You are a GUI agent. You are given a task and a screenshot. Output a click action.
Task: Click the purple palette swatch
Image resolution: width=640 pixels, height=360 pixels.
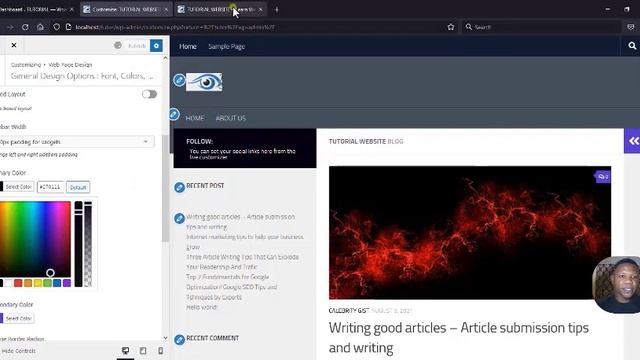point(67,283)
